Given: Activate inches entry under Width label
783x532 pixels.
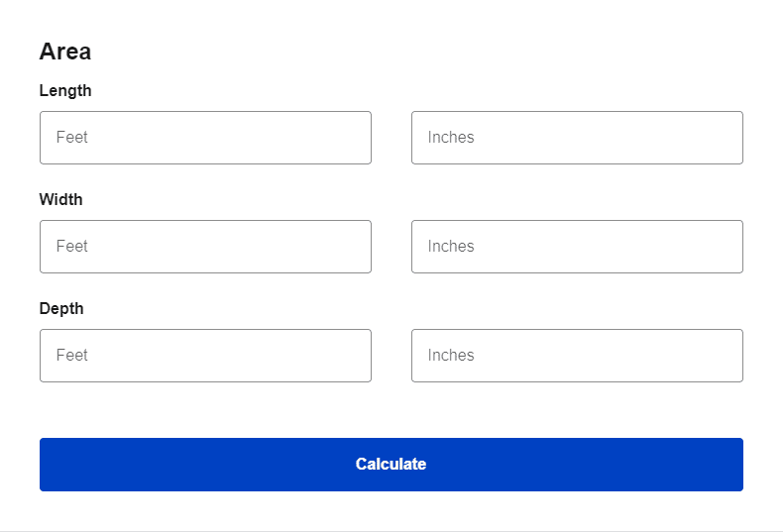Looking at the screenshot, I should coord(577,247).
